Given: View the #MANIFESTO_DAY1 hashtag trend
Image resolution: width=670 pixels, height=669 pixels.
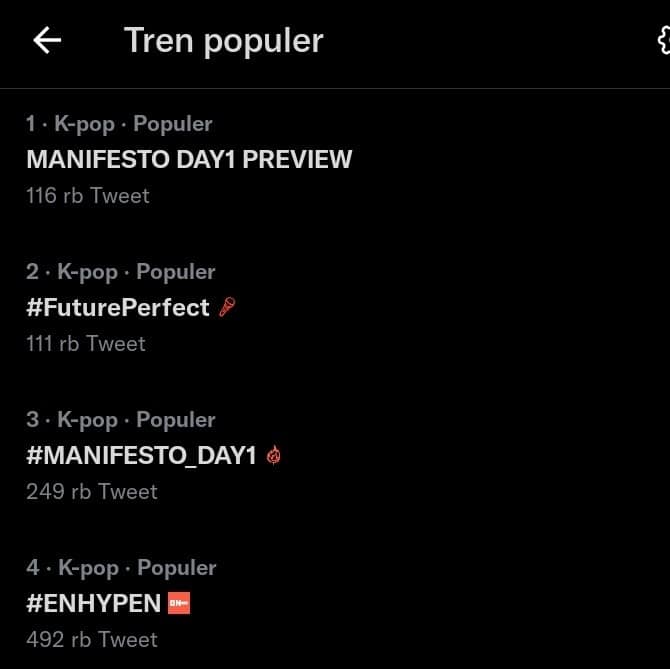Looking at the screenshot, I should click(141, 455).
